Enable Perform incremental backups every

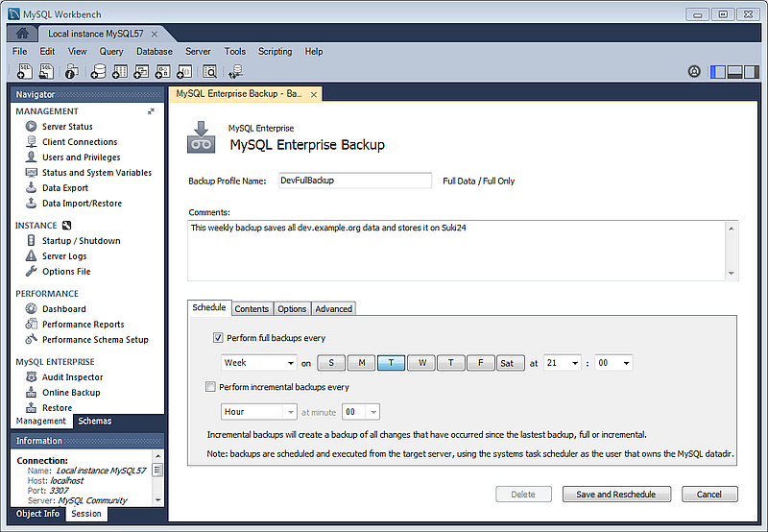click(x=210, y=386)
